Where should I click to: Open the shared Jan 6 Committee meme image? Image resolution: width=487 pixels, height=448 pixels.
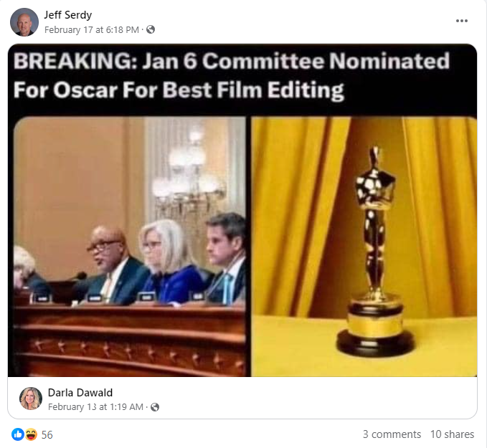(242, 211)
